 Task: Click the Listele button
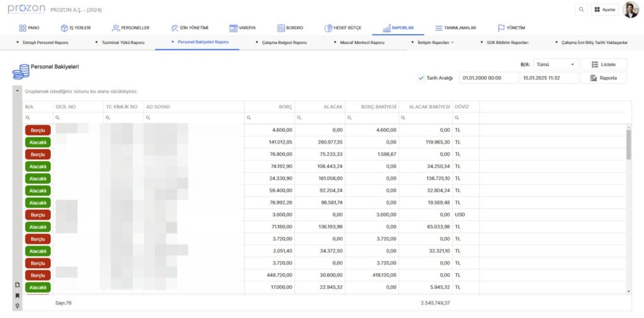point(603,64)
